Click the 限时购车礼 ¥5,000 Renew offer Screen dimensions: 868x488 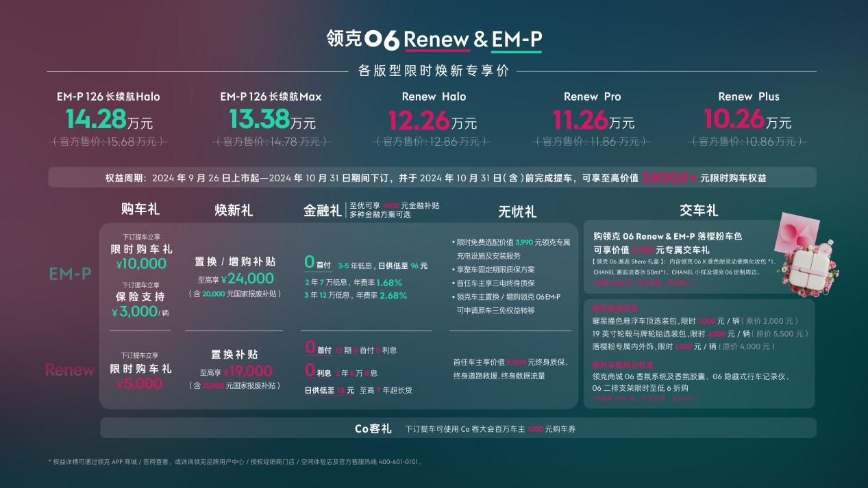point(140,370)
